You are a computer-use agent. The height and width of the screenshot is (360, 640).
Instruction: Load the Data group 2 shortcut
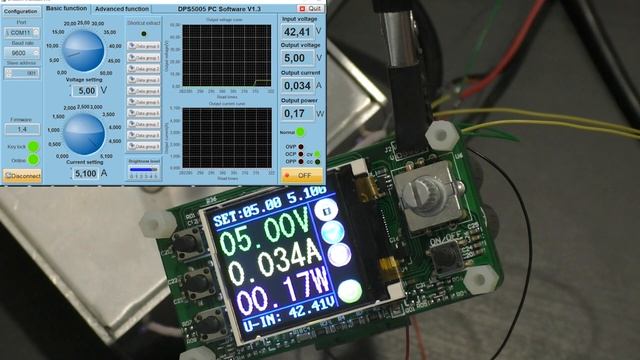(x=144, y=69)
